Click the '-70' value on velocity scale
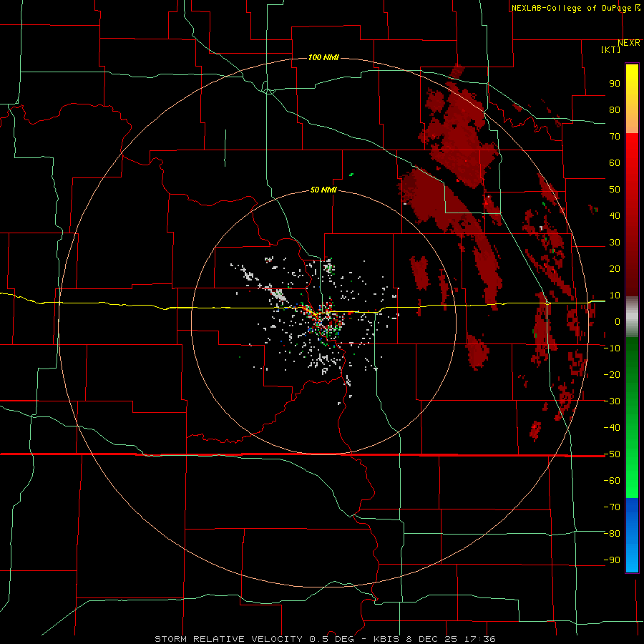Image resolution: width=644 pixels, height=644 pixels. [612, 507]
